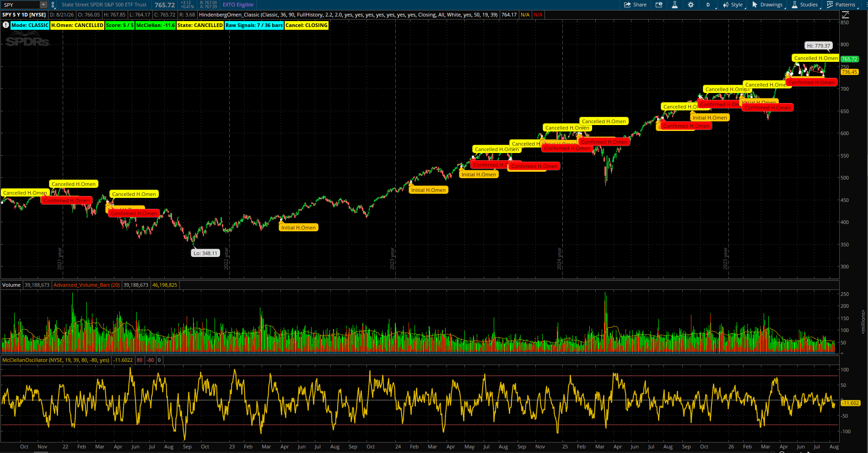Click the 'H.Omen: CANCELLED' label
Viewport: 868px width, 453px height.
[x=77, y=25]
